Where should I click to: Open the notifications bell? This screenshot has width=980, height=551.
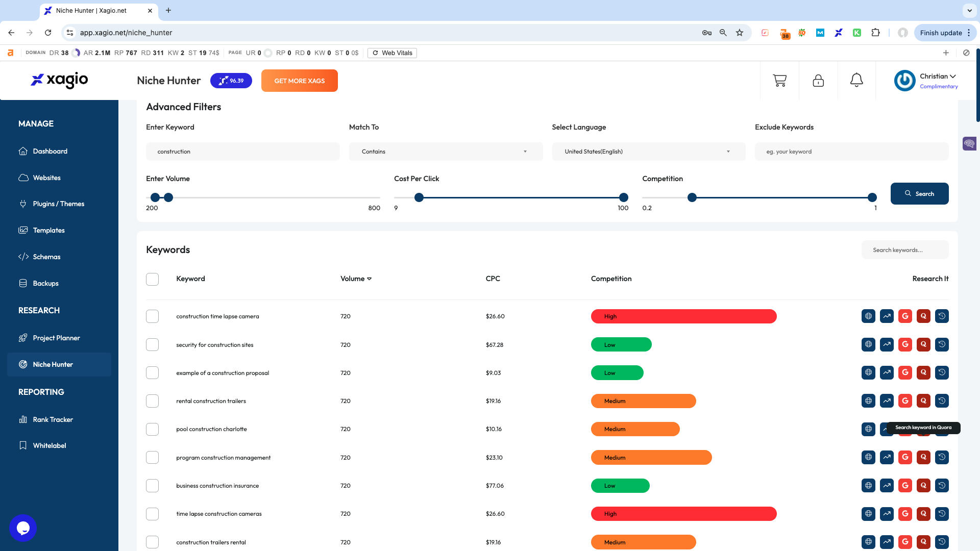(x=856, y=80)
